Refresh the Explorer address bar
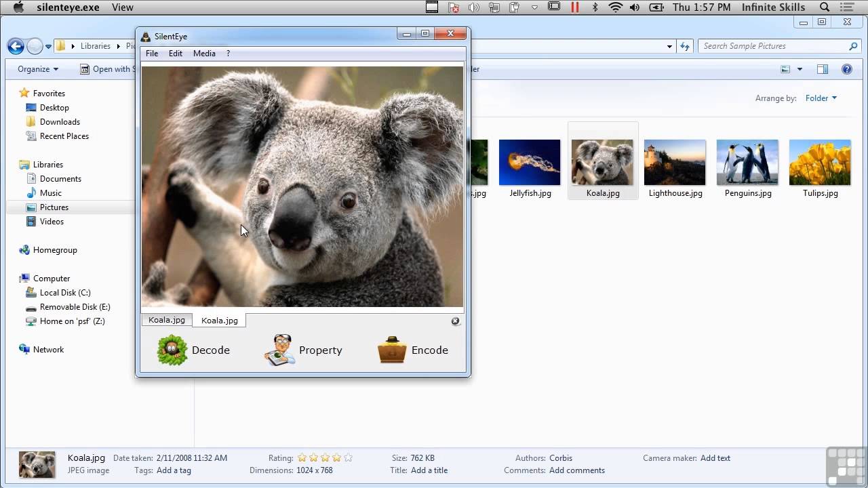868x488 pixels. (x=685, y=46)
